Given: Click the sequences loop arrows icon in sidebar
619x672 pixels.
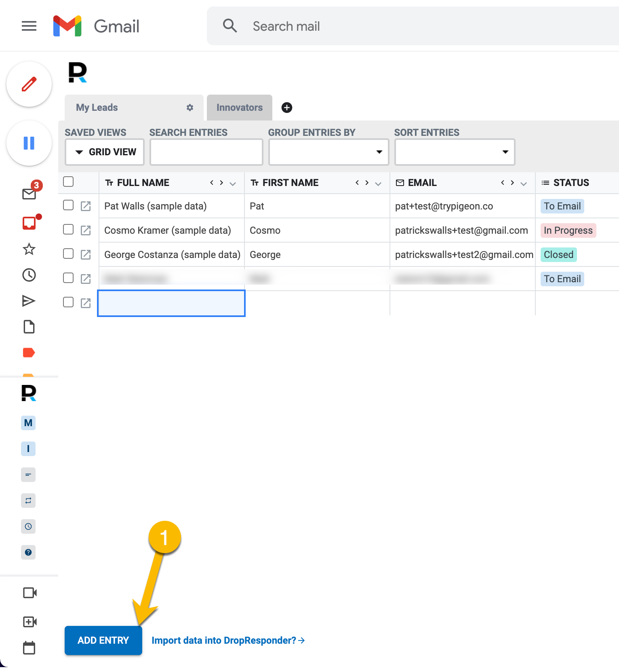Looking at the screenshot, I should click(28, 501).
